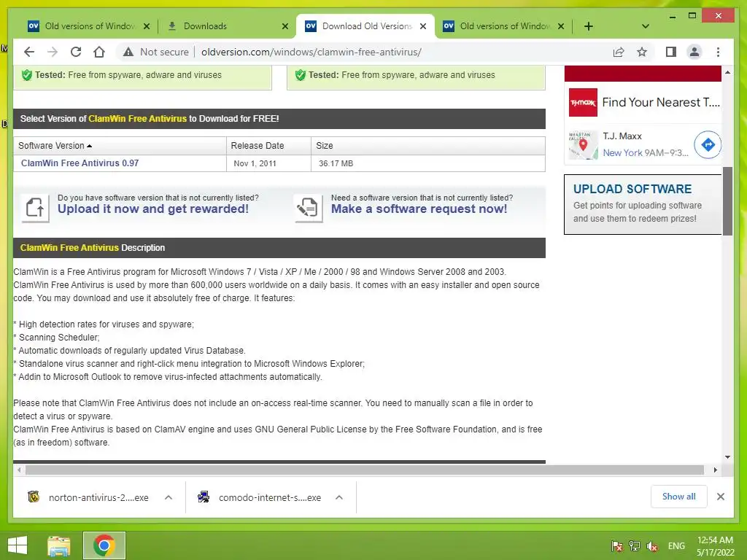The height and width of the screenshot is (560, 747).
Task: Sort by Size column header
Action: [428, 146]
